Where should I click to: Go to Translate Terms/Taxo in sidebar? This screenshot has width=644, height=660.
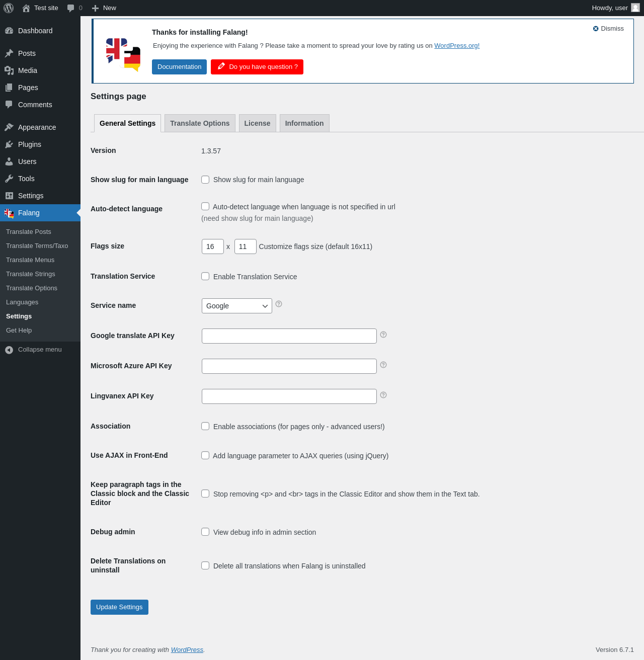click(x=37, y=246)
